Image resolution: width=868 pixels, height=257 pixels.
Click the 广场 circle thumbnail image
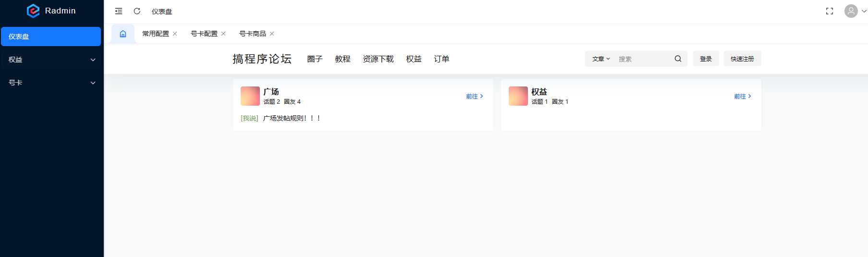[x=250, y=96]
